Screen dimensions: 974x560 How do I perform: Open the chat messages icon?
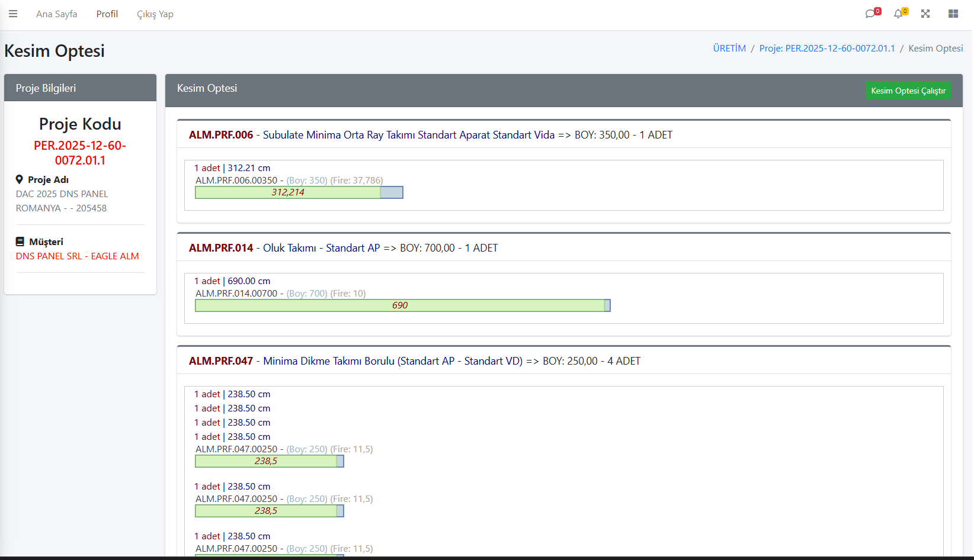click(x=870, y=14)
